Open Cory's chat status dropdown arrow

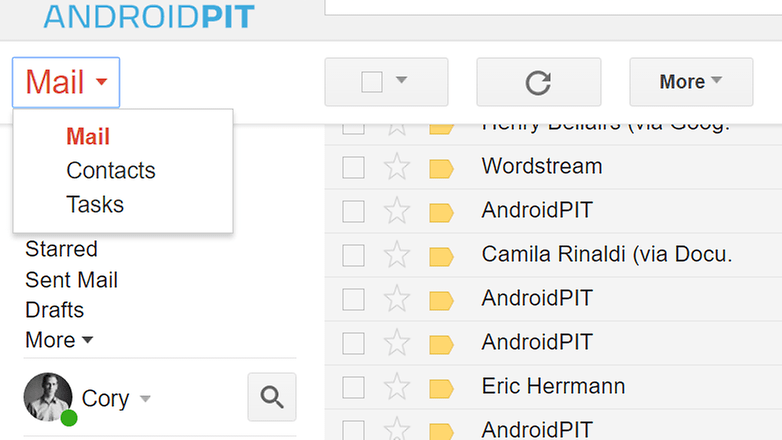pyautogui.click(x=145, y=399)
